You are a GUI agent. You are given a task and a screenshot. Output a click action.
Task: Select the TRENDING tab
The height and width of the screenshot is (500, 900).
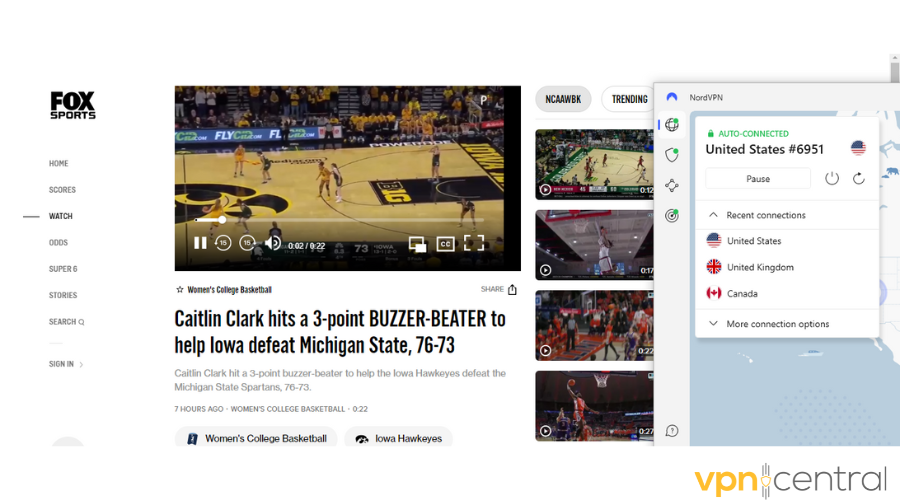click(x=629, y=99)
